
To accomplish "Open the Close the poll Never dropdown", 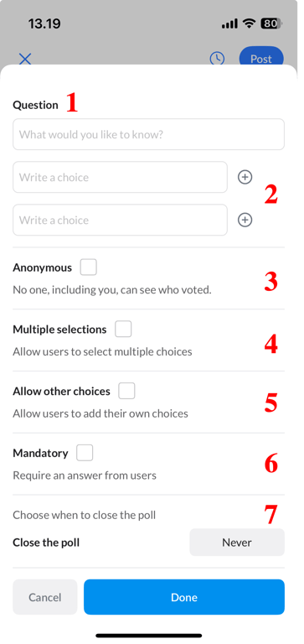I will [x=237, y=543].
